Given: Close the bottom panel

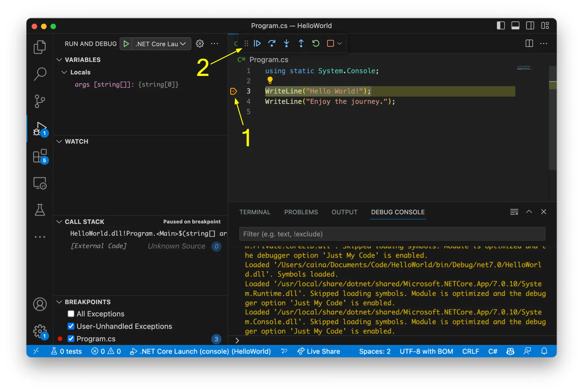Looking at the screenshot, I should pyautogui.click(x=544, y=212).
